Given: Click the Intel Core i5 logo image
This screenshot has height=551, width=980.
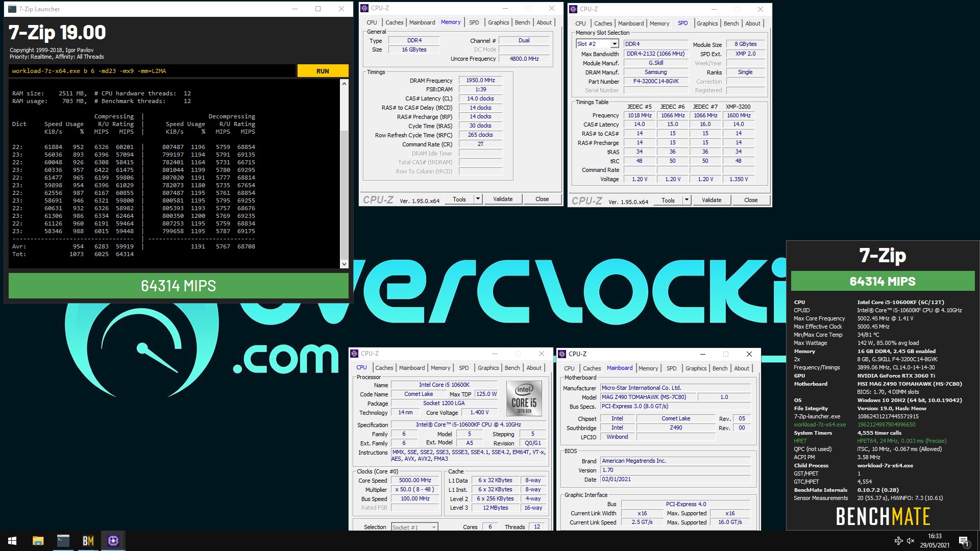Looking at the screenshot, I should coord(524,398).
